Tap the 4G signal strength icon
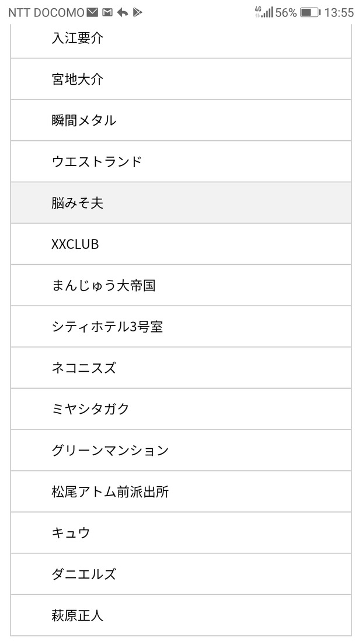Screen dimensions: 362x644 [x=264, y=12]
